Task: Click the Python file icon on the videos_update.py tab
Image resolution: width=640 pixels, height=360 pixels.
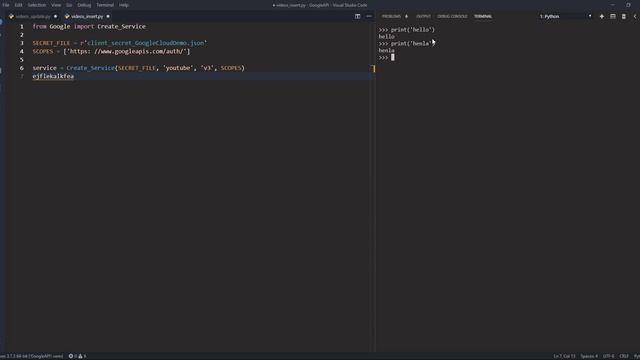Action: (x=11, y=17)
